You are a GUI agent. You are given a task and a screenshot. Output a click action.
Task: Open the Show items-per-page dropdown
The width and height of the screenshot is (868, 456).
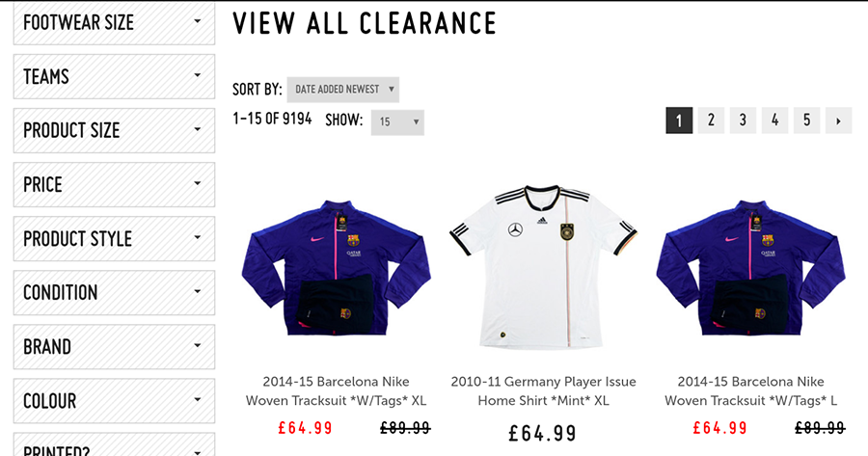tap(397, 122)
